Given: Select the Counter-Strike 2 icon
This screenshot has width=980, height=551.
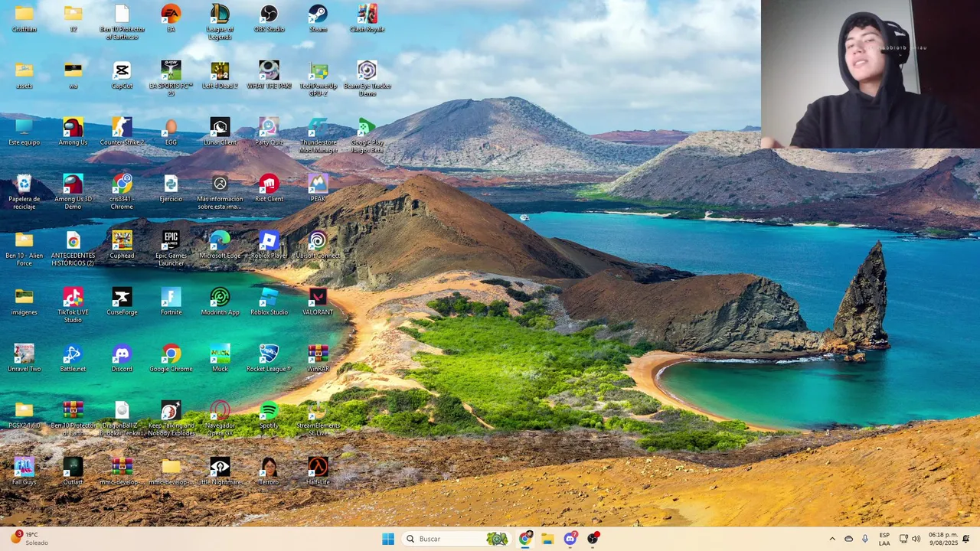Looking at the screenshot, I should [x=122, y=132].
